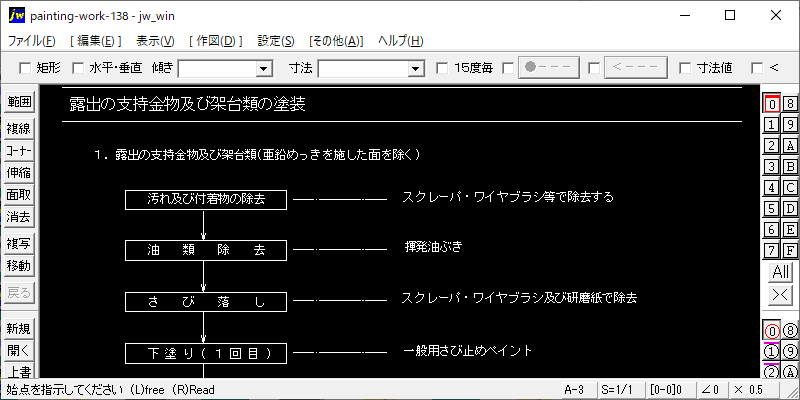This screenshot has height=400, width=800.
Task: Open the ヘルプ(H) menu
Action: (401, 41)
